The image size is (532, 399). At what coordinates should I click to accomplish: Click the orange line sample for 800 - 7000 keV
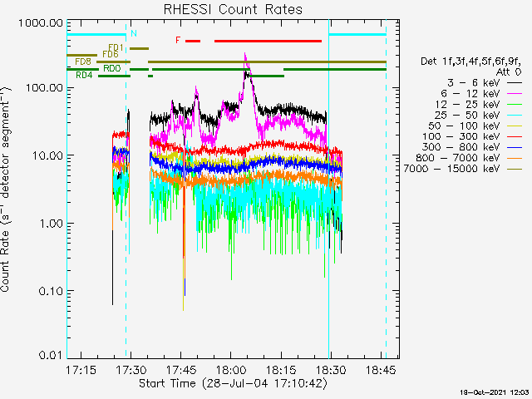515,158
